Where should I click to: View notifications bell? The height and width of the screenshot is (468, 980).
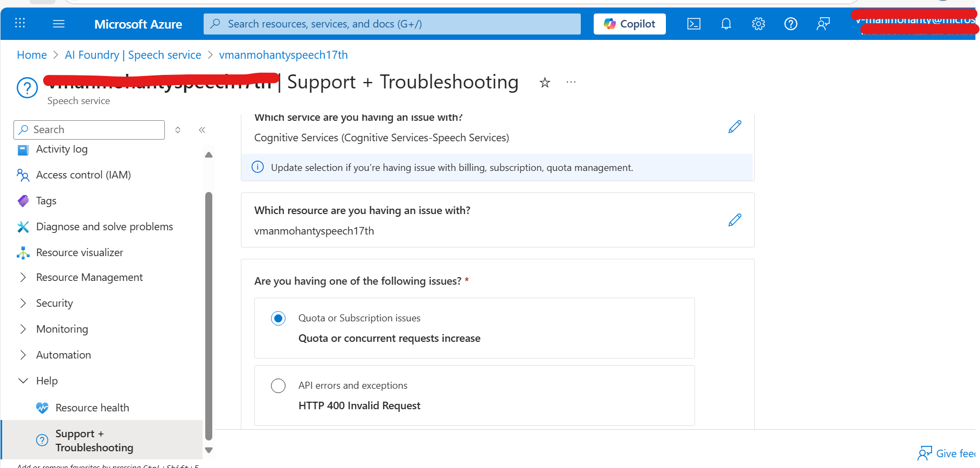726,24
